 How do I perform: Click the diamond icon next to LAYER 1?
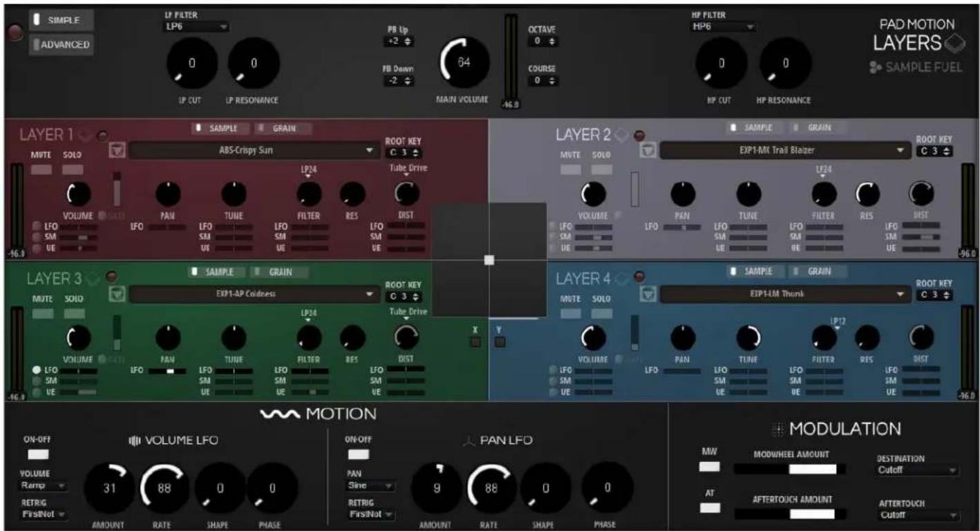pos(86,135)
